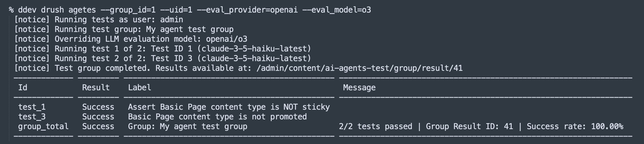Click the group_total row id
This screenshot has height=144, width=644.
click(43, 127)
